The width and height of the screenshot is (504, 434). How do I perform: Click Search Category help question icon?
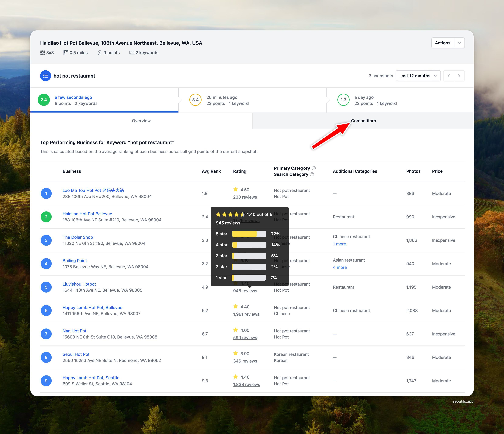pos(312,174)
